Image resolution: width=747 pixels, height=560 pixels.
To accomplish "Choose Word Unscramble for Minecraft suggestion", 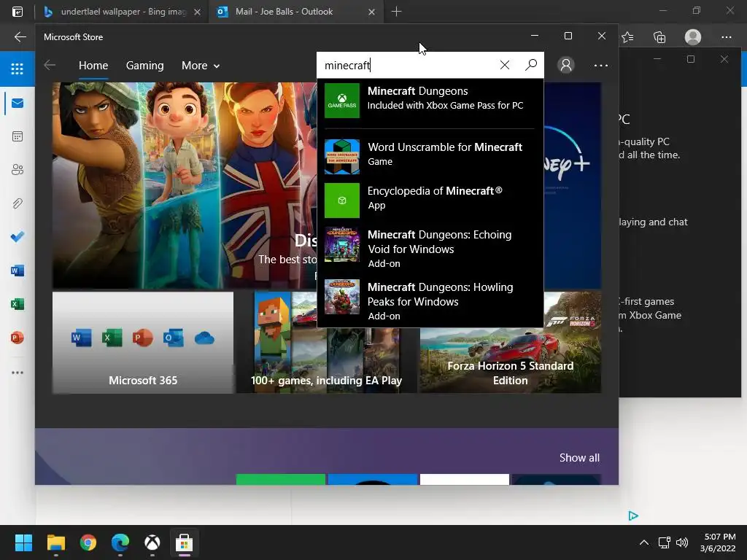I will tap(430, 156).
